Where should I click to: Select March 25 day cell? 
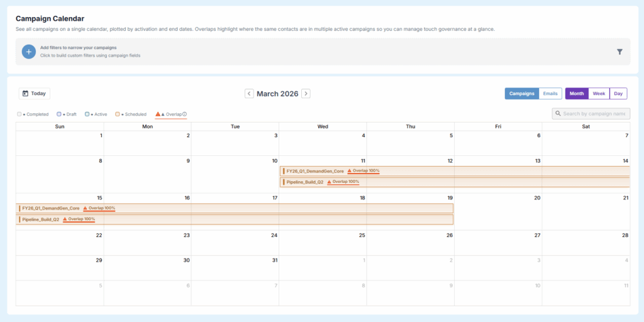click(323, 243)
